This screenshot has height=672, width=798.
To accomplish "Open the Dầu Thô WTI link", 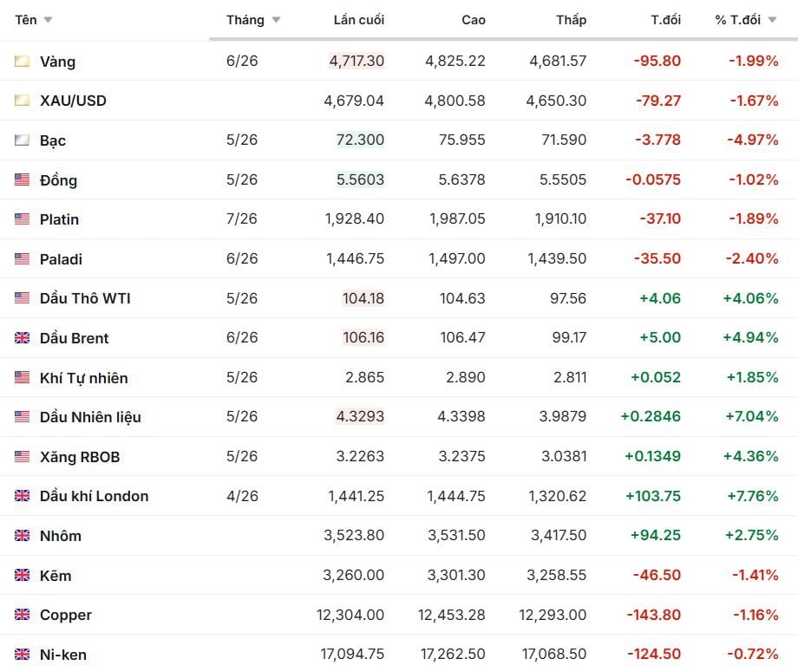I will 85,298.
